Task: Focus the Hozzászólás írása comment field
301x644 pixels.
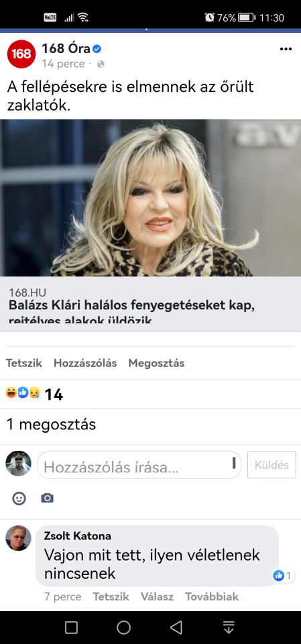Action: pyautogui.click(x=139, y=465)
